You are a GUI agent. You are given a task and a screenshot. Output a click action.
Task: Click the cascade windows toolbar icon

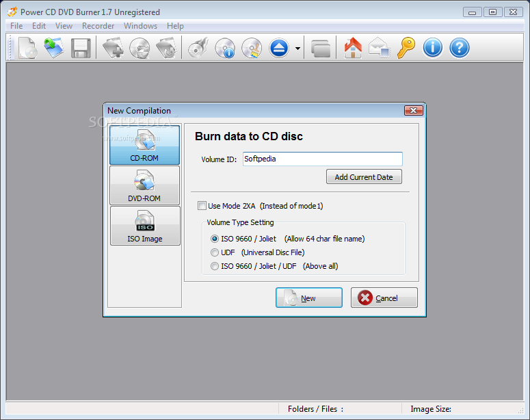click(321, 49)
